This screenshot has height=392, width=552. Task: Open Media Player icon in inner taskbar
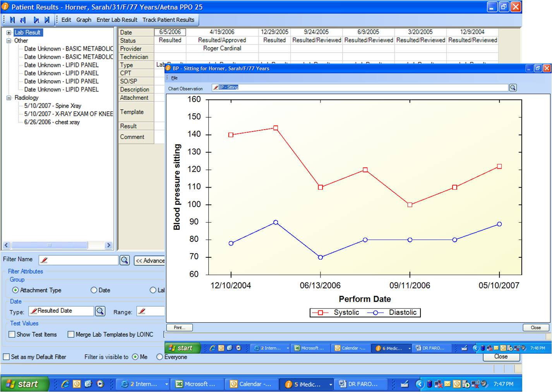238,348
